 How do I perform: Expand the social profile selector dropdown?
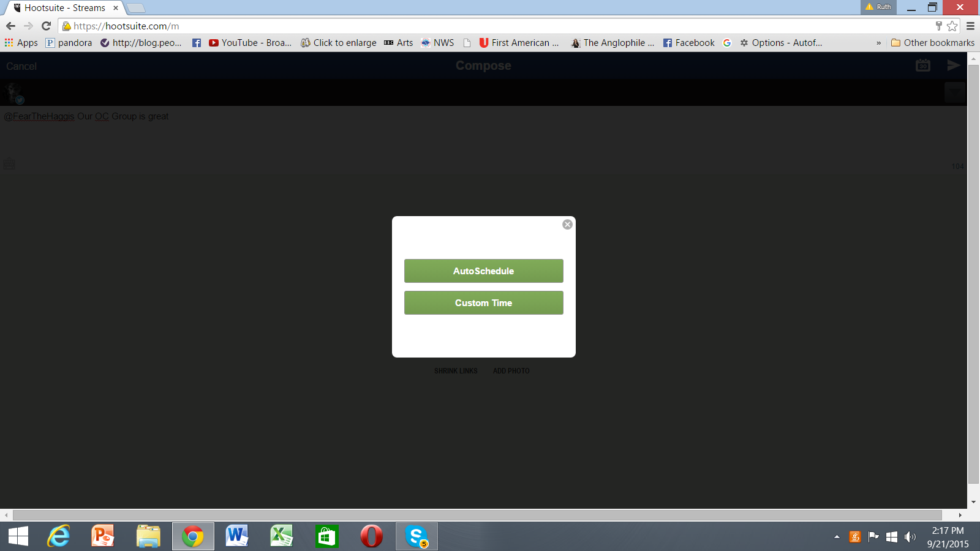click(x=954, y=92)
